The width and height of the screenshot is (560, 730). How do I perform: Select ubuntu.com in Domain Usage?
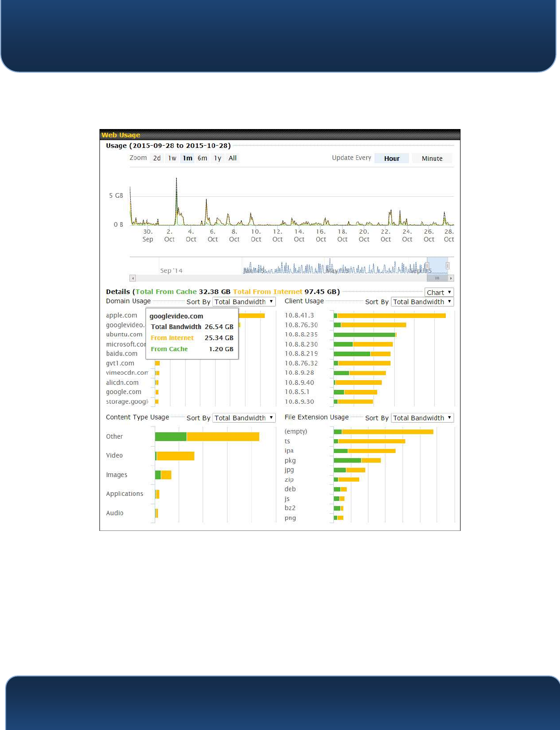[124, 335]
